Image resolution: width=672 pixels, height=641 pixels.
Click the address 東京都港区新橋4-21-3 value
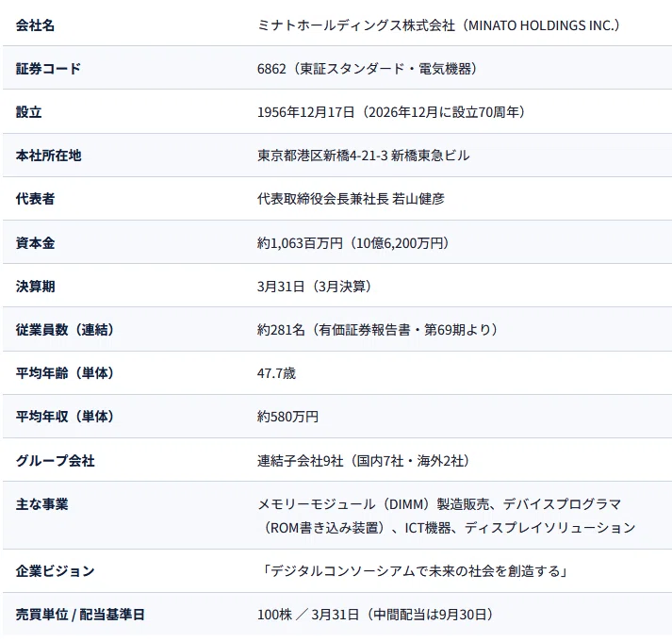(363, 156)
